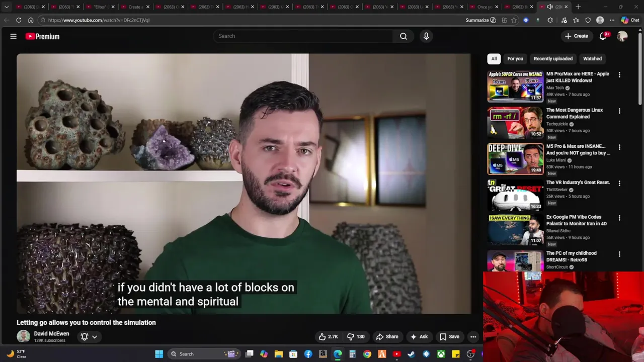Select the For you filter chip
Screen dimensions: 644x362
pyautogui.click(x=515, y=59)
